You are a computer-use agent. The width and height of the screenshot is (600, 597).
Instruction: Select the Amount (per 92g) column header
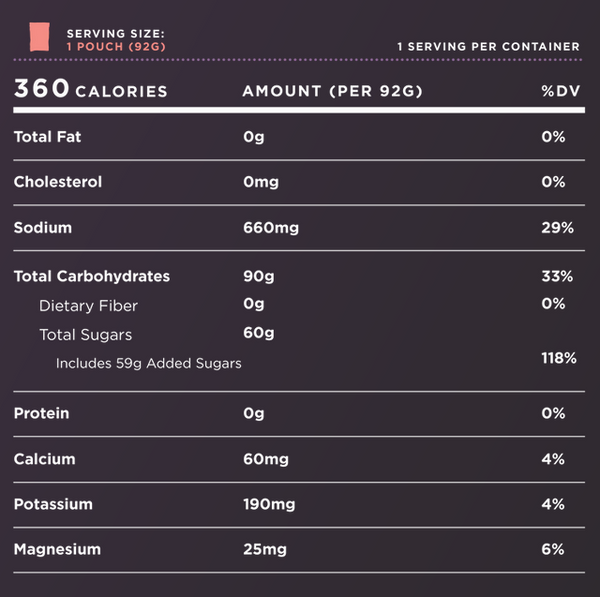click(333, 91)
